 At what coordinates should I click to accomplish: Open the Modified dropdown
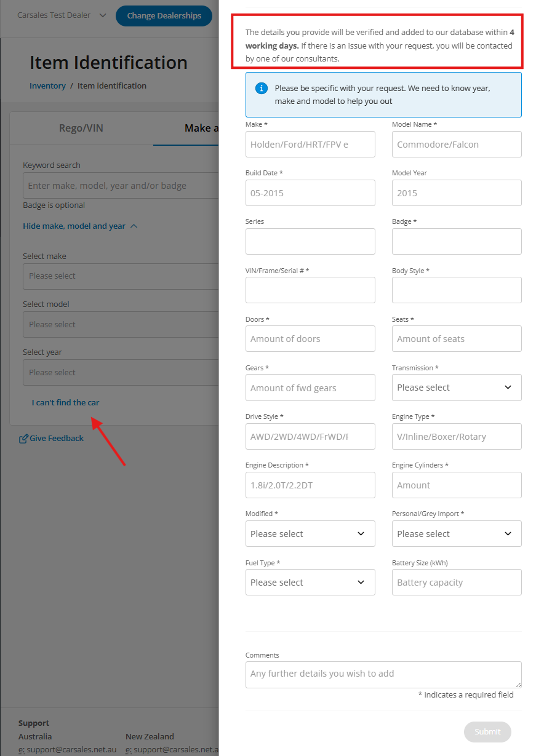310,534
